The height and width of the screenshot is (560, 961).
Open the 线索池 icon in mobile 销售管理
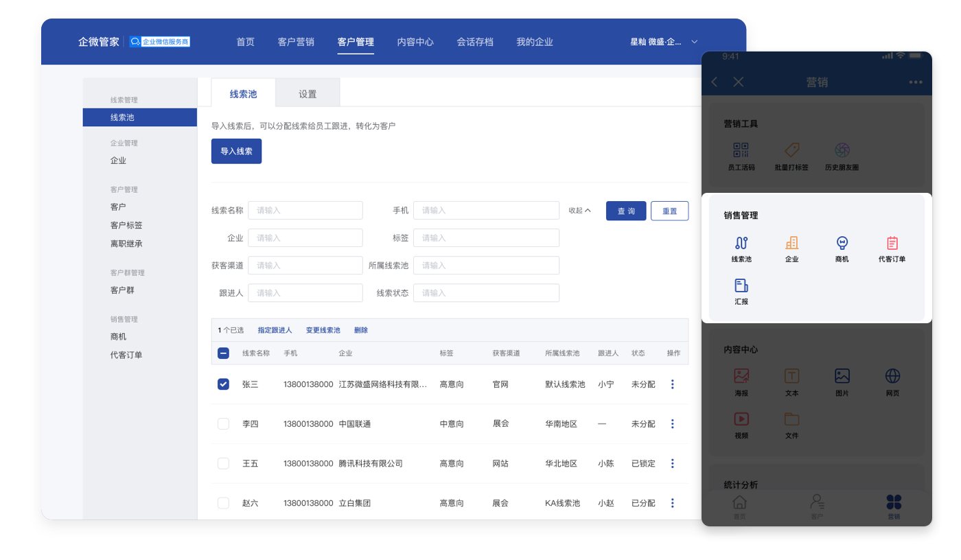741,244
